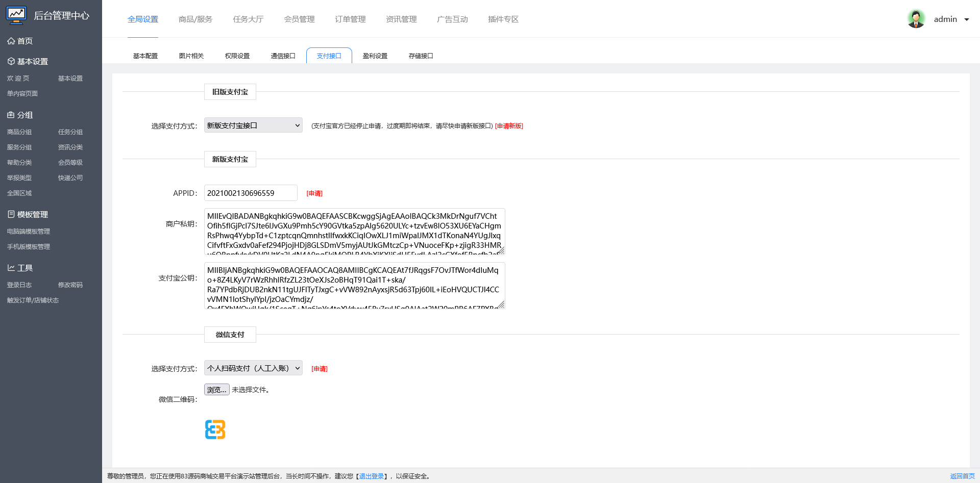Open 举报类型 in the sidebar

[19, 177]
